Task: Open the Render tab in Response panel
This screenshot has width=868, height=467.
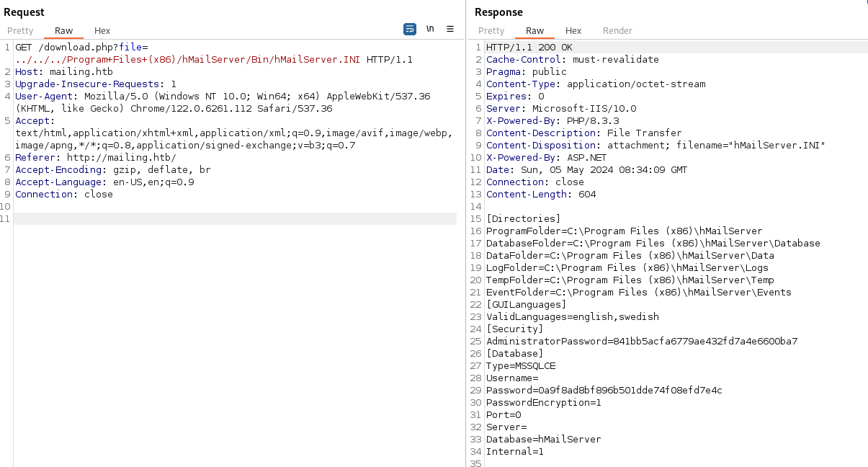Action: 617,30
